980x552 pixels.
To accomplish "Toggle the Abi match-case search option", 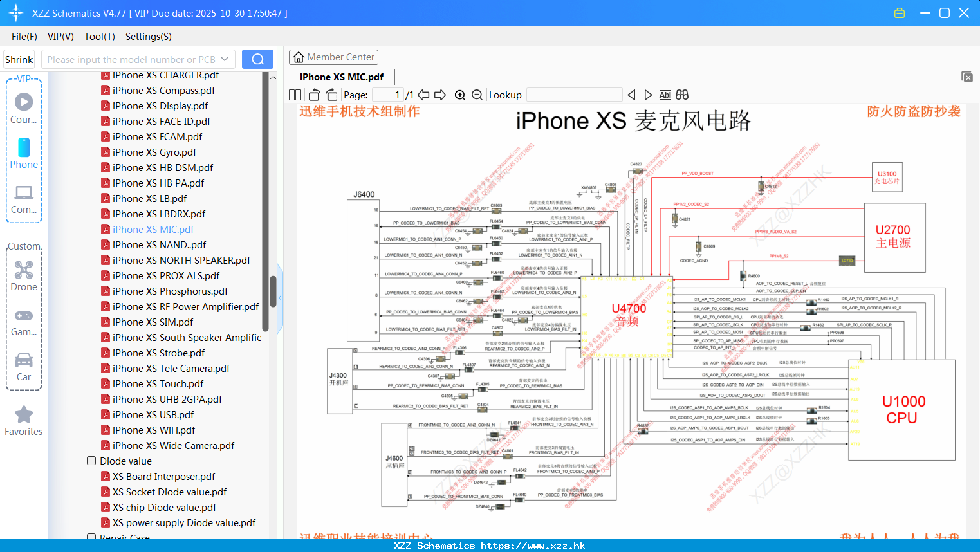I will click(x=665, y=95).
